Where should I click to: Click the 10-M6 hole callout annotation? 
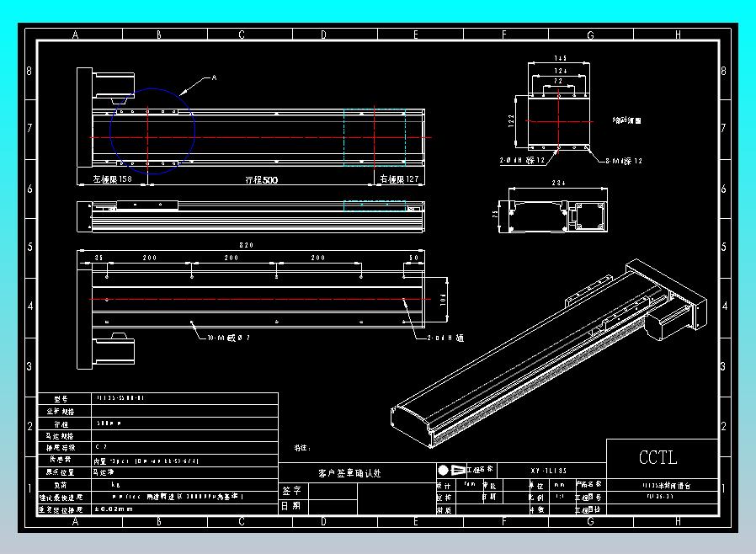[228, 338]
